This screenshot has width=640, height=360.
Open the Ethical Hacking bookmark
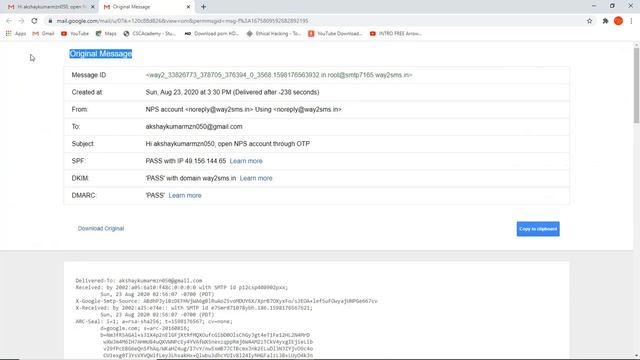(274, 33)
